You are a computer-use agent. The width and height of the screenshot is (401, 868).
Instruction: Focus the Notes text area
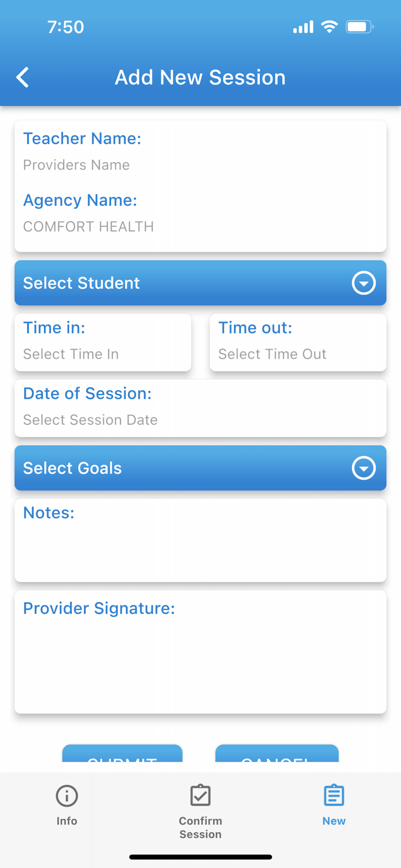click(x=200, y=540)
